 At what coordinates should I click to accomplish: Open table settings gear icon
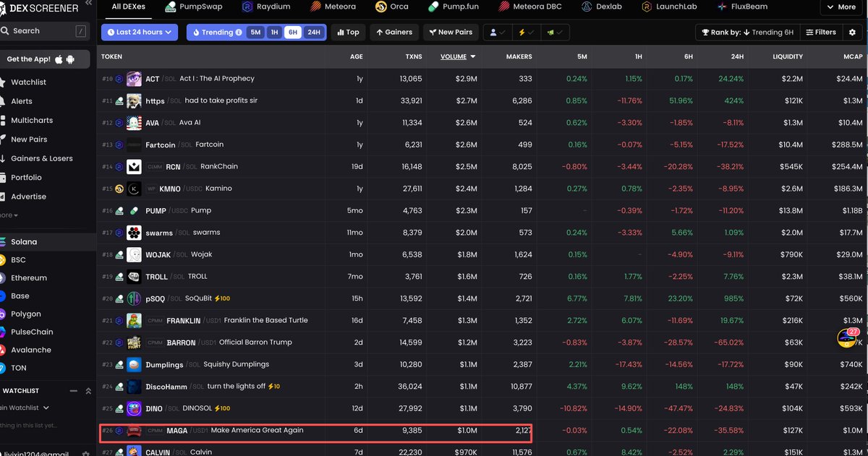tap(853, 32)
